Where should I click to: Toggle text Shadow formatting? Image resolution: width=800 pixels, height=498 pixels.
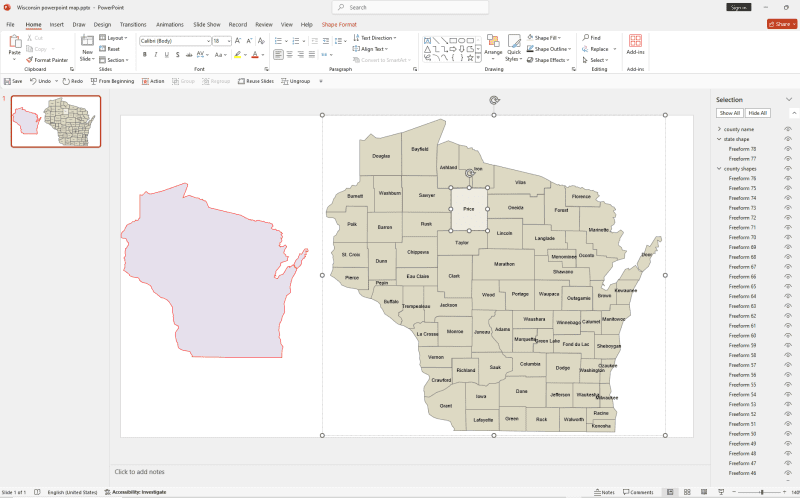click(178, 55)
